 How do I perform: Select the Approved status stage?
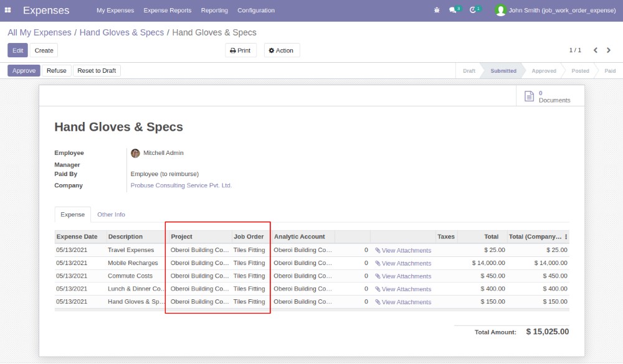(x=543, y=71)
